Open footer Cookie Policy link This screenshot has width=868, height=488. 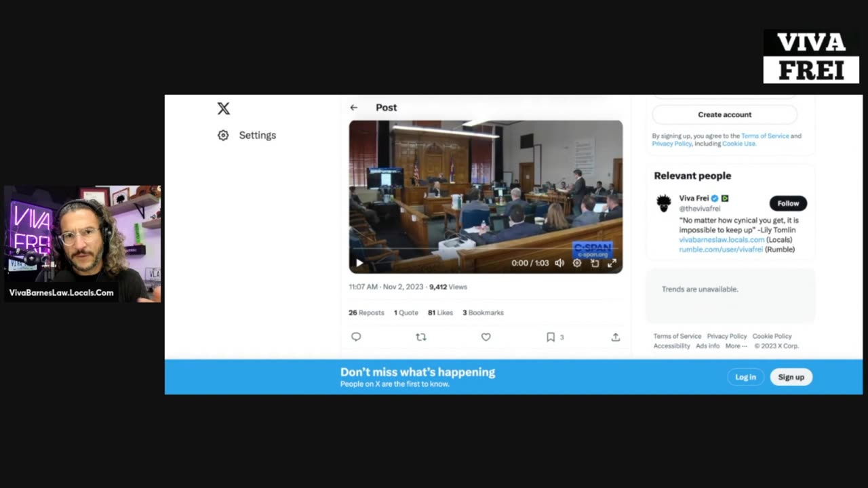pyautogui.click(x=772, y=336)
